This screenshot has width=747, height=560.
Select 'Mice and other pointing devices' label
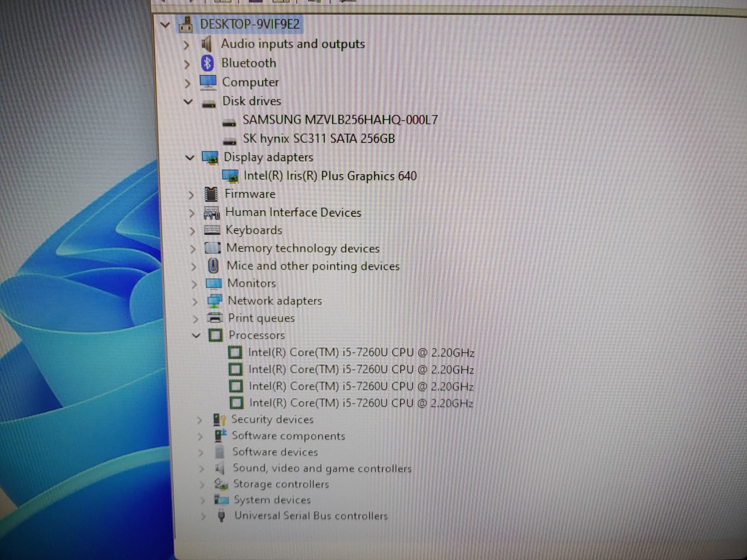313,266
